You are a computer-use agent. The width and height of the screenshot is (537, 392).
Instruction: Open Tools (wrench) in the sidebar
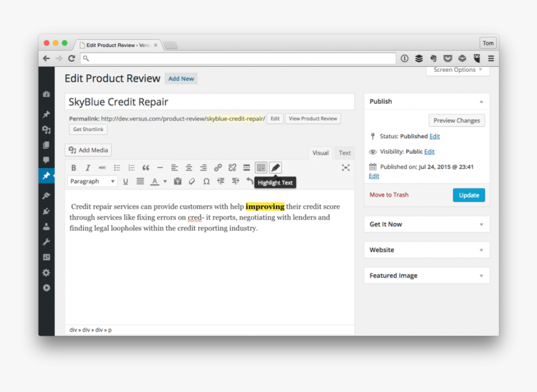[47, 242]
